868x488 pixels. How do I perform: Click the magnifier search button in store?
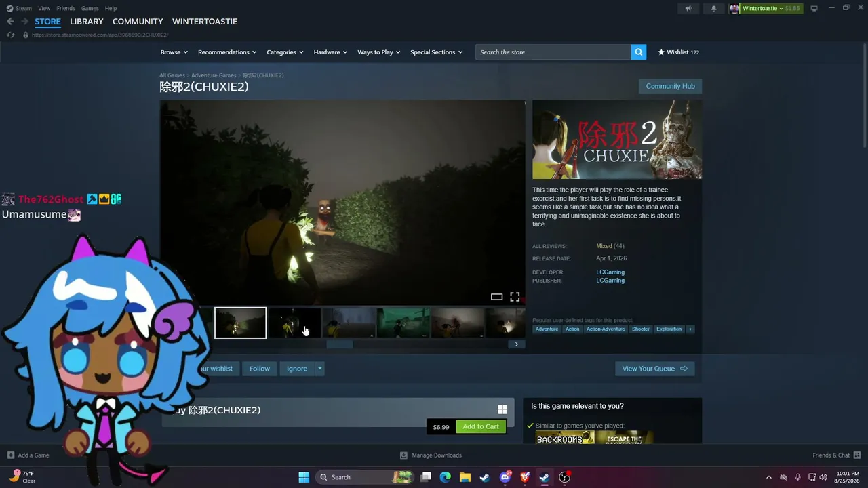(638, 52)
